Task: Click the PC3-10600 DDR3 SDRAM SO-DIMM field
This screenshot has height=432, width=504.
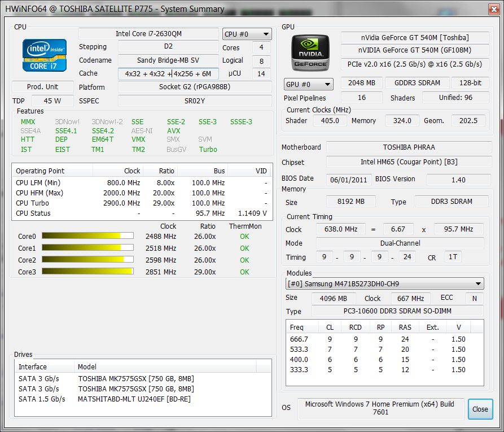Action: 397,311
